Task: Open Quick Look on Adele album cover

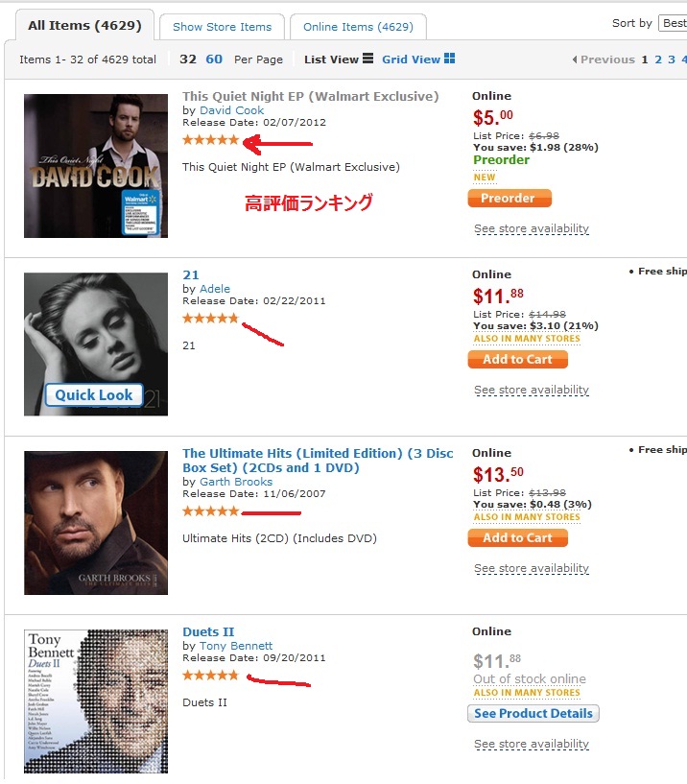Action: [94, 394]
